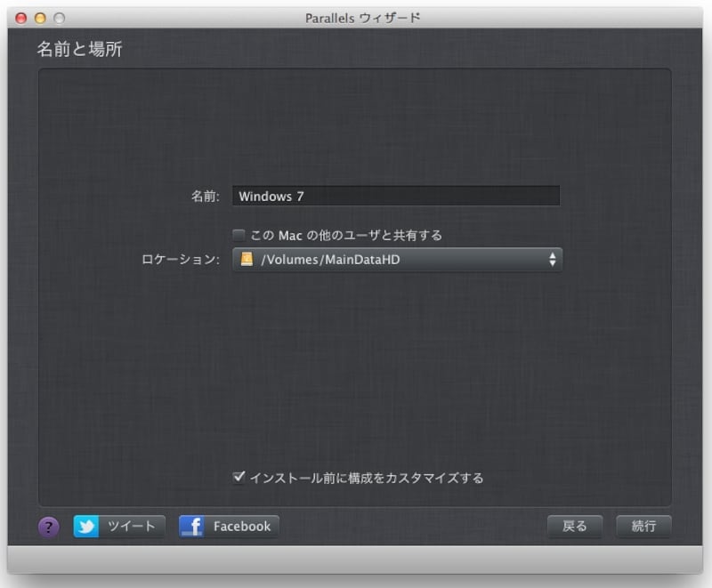Screen dimensions: 712x588
Task: Click the up-down arrows on location popup
Action: tap(552, 260)
